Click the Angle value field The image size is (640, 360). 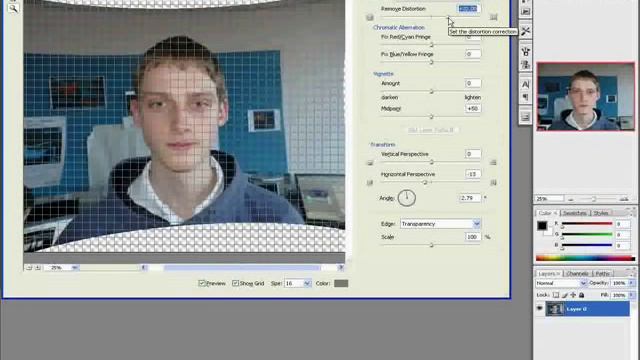point(470,198)
